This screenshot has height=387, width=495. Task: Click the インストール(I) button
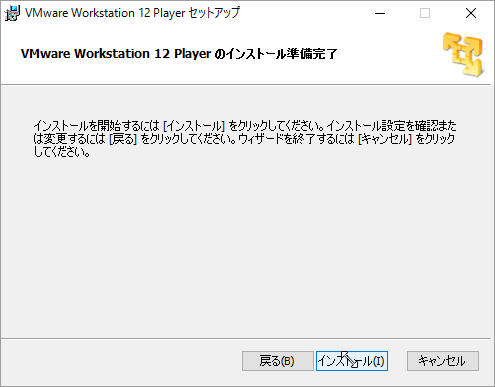(x=352, y=361)
